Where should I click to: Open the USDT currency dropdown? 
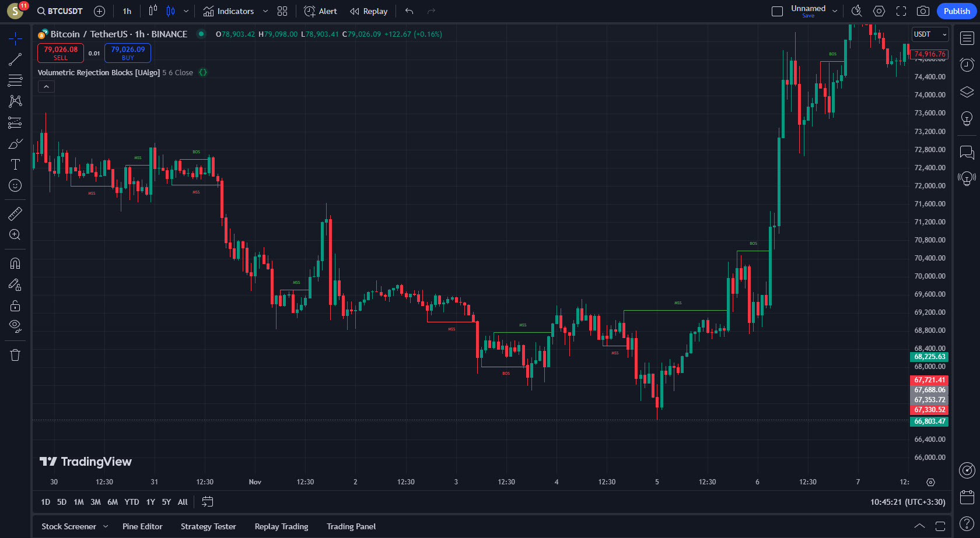coord(931,34)
